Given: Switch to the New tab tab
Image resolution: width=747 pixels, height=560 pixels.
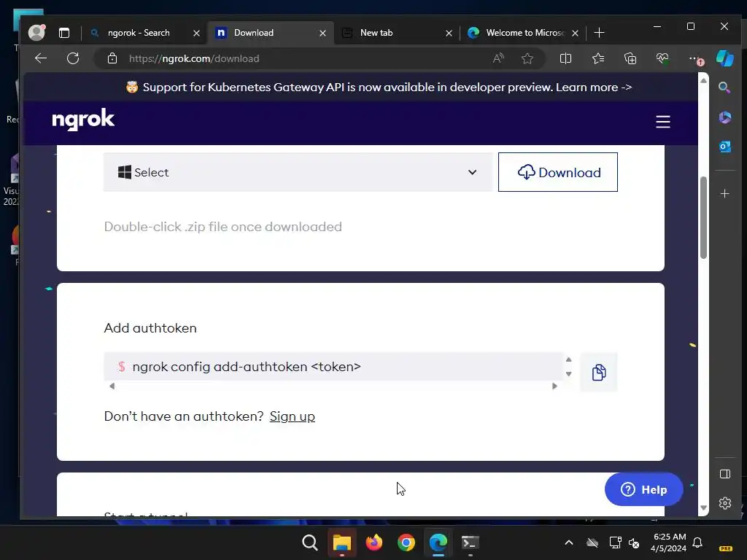Looking at the screenshot, I should click(376, 33).
